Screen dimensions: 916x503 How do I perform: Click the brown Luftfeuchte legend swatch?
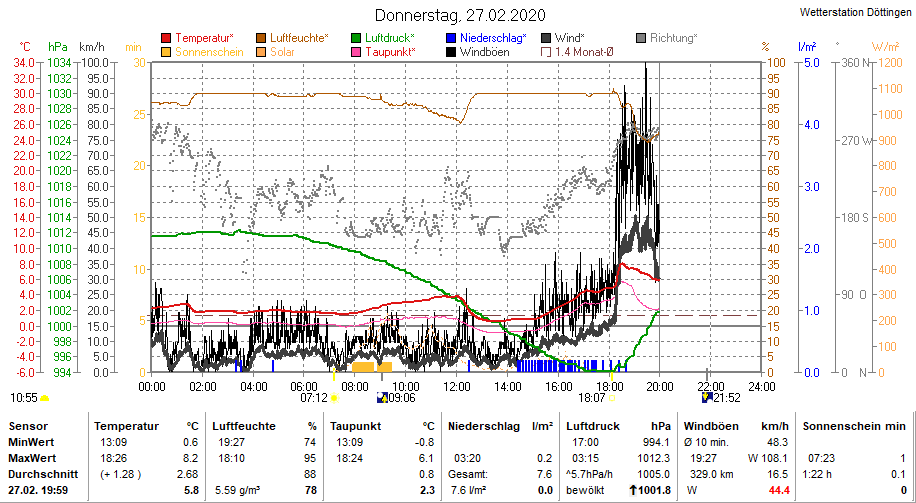[262, 38]
